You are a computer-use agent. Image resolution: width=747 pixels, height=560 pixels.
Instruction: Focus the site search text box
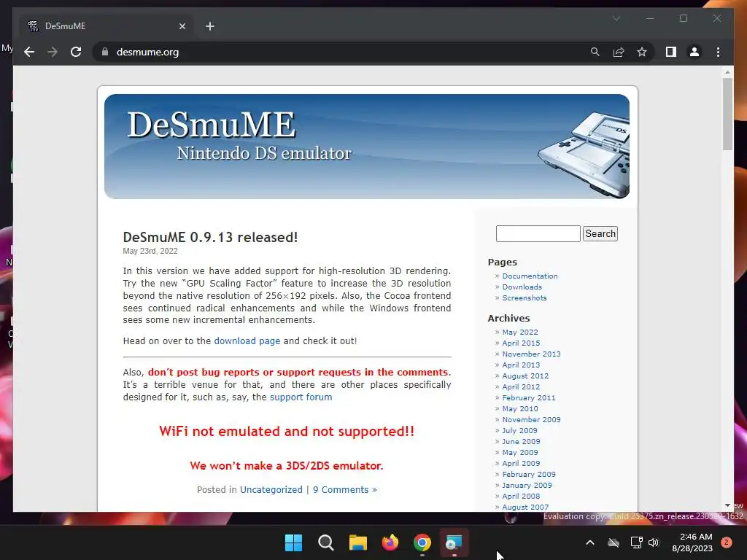(538, 234)
